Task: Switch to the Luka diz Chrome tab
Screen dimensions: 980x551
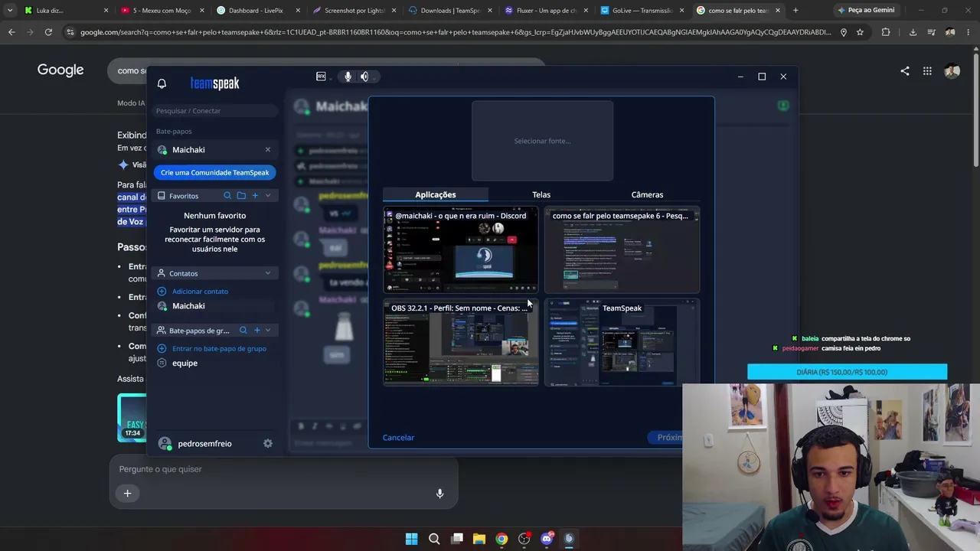Action: [65, 11]
